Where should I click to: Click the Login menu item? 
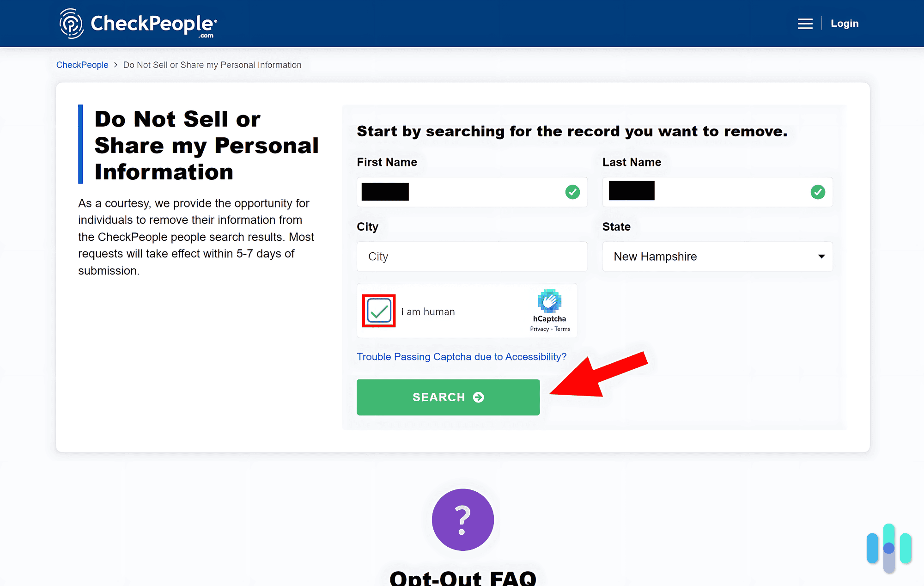coord(845,24)
